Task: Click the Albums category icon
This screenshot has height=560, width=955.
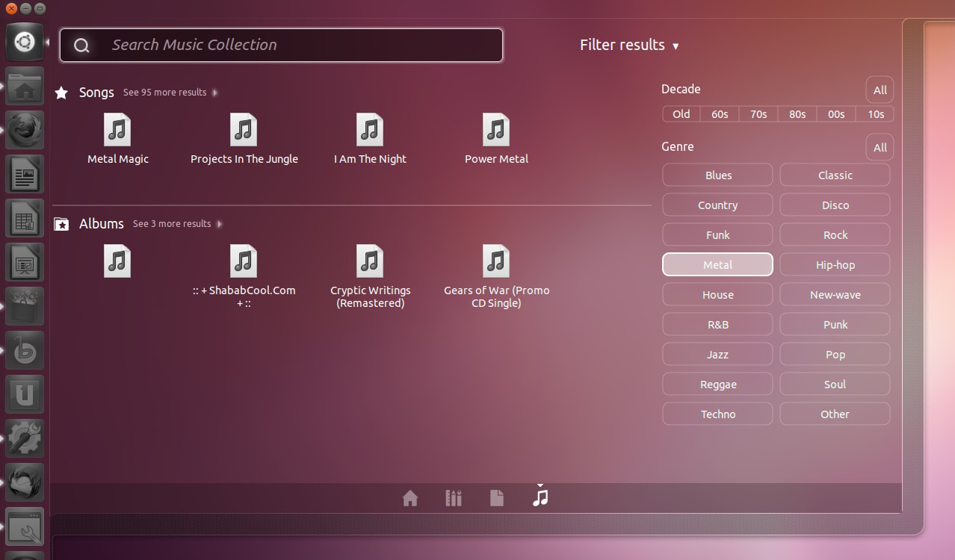Action: [62, 224]
